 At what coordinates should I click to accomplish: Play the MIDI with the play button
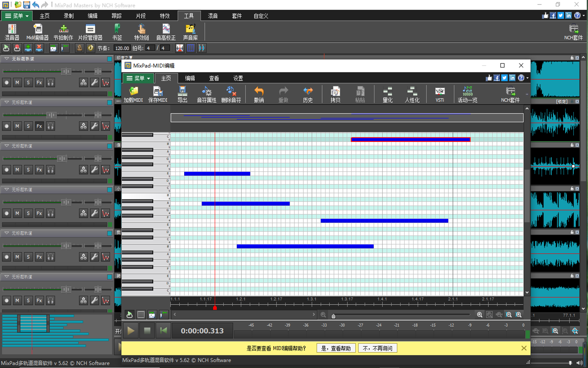point(131,330)
